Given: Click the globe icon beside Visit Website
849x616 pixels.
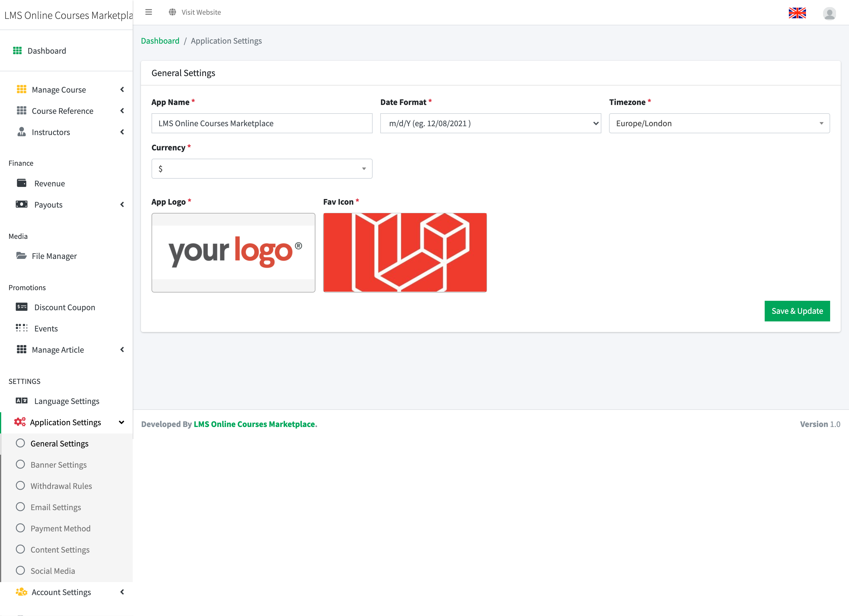Looking at the screenshot, I should tap(172, 12).
